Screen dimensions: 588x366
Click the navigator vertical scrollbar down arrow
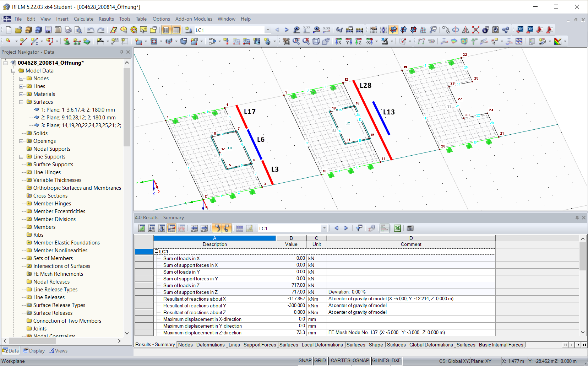pos(127,333)
